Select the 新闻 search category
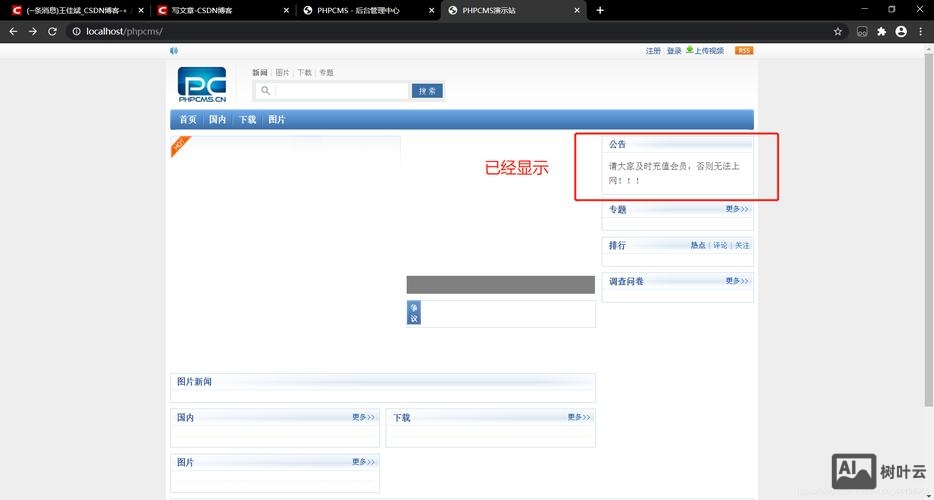Image resolution: width=934 pixels, height=500 pixels. pos(260,73)
